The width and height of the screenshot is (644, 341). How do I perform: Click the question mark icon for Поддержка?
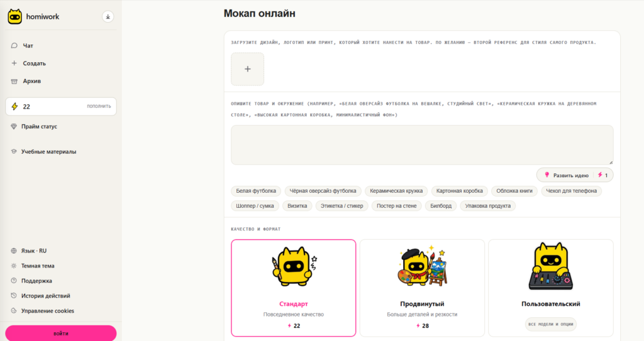pyautogui.click(x=14, y=281)
